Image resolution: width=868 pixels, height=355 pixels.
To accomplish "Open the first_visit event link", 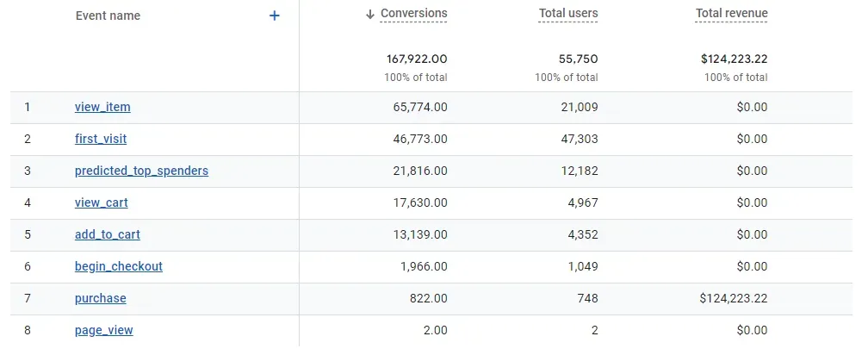I will [101, 139].
